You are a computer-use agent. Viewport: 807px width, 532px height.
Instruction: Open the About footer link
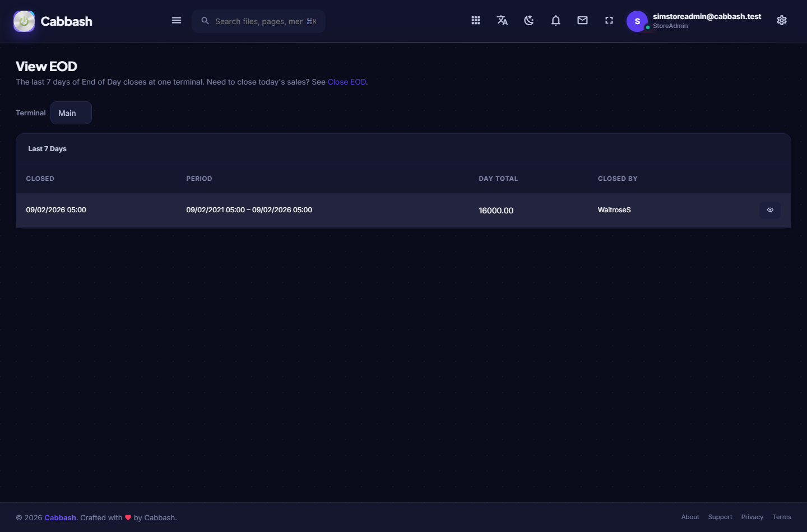[690, 517]
